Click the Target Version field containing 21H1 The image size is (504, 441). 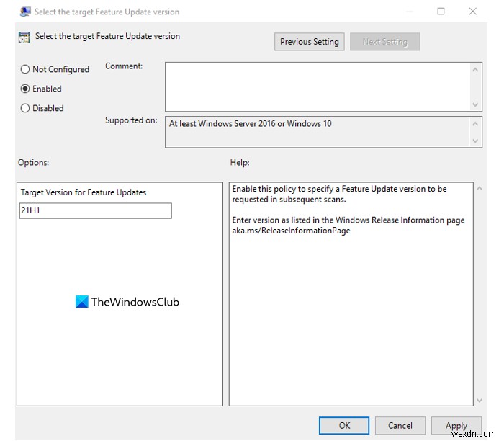(x=96, y=210)
